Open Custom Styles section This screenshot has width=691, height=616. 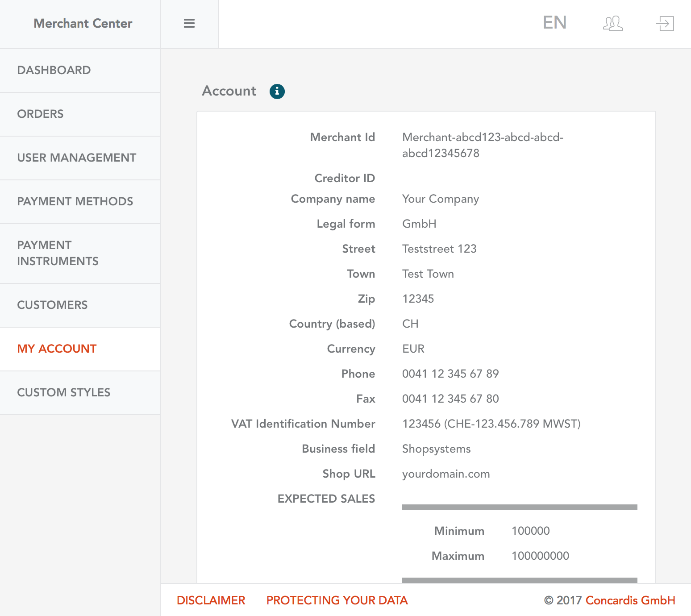click(64, 392)
